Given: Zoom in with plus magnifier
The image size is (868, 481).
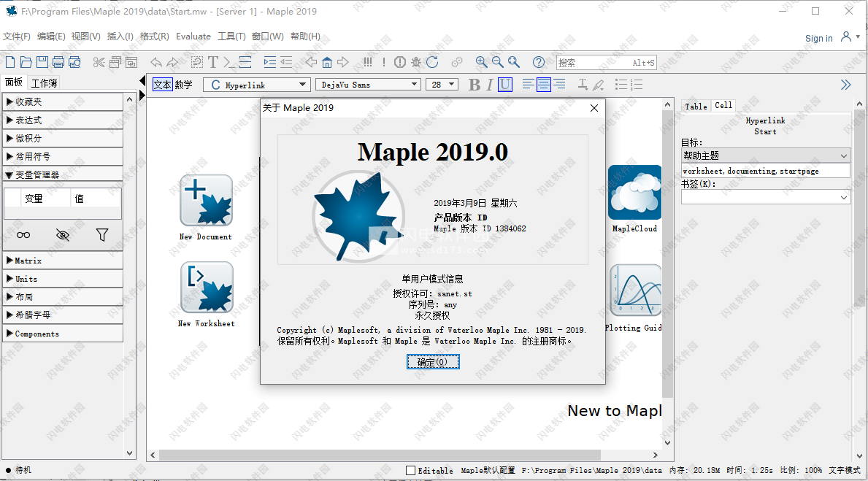Looking at the screenshot, I should (x=482, y=62).
